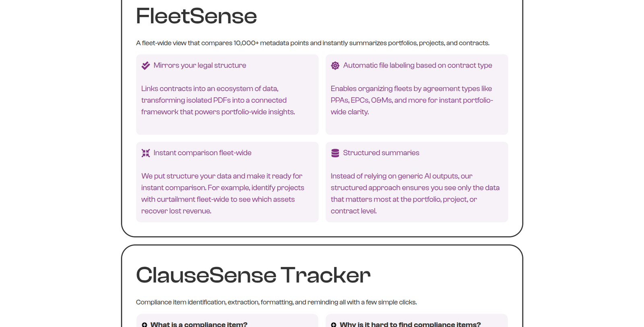Click the paragraph starting 'Instead of relying on generic AI'

[x=415, y=193]
